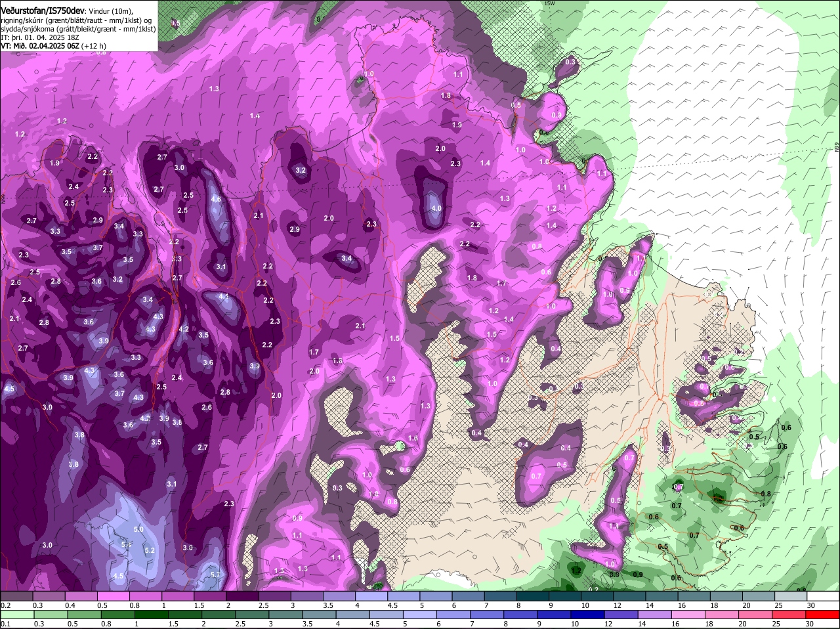Select the darkest green rain swatch between 1 and 1.5
Screen dimensions: 840x629
(x=152, y=615)
